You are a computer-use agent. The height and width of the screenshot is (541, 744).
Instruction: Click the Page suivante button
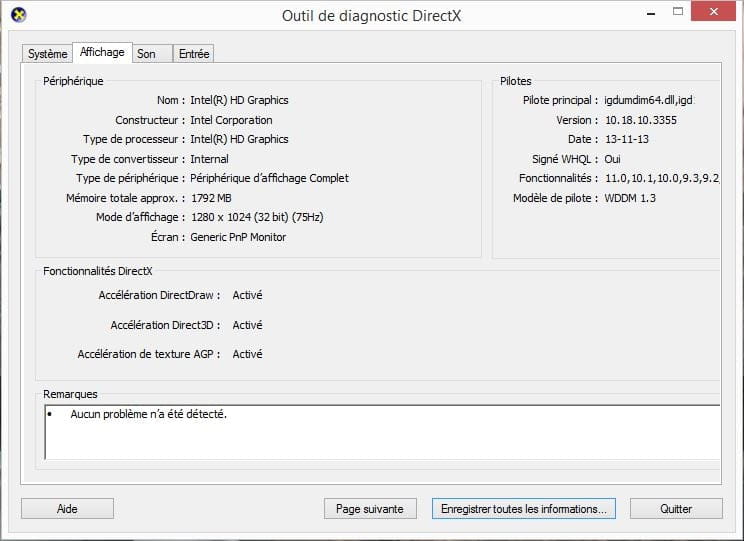tap(370, 509)
